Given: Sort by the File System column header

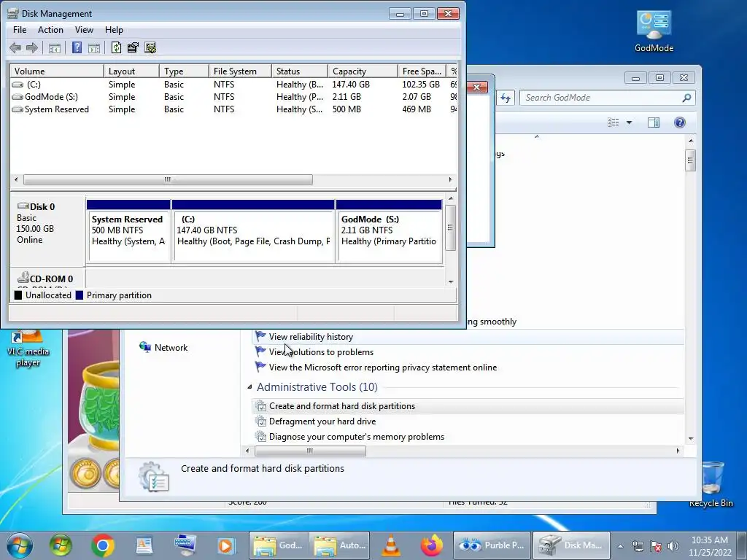Looking at the screenshot, I should [x=240, y=71].
